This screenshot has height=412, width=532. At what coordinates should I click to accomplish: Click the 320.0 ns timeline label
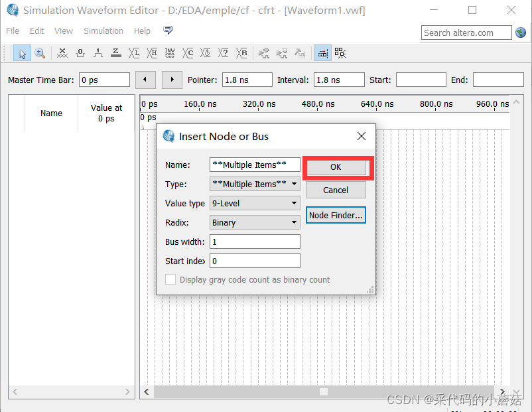point(259,104)
